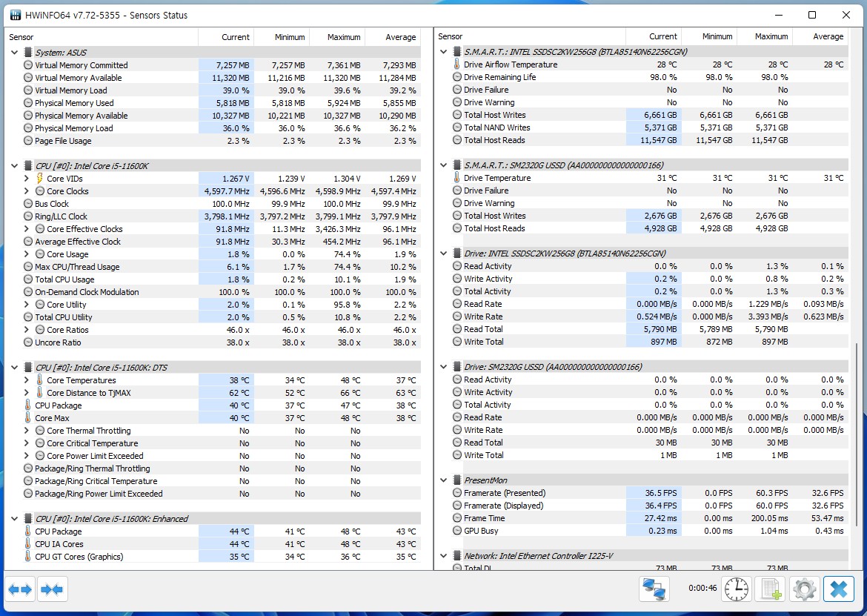Image resolution: width=867 pixels, height=616 pixels.
Task: Select the Page File Usage row
Action: pyautogui.click(x=222, y=140)
